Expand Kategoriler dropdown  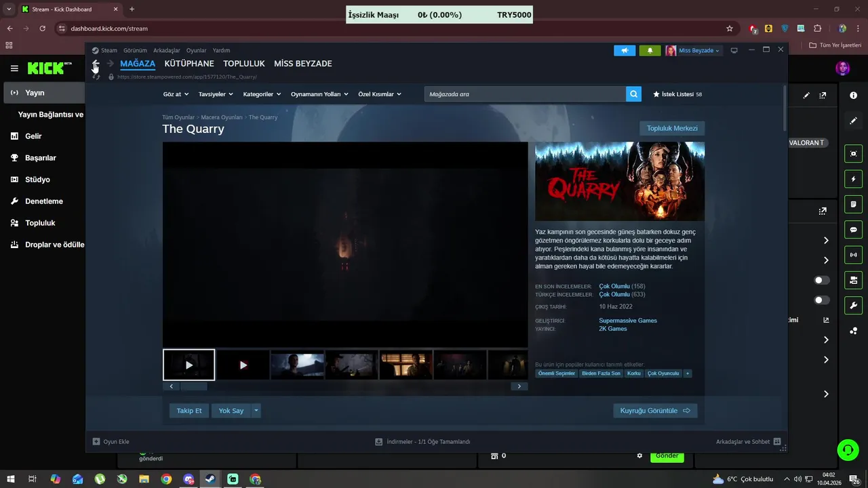262,94
